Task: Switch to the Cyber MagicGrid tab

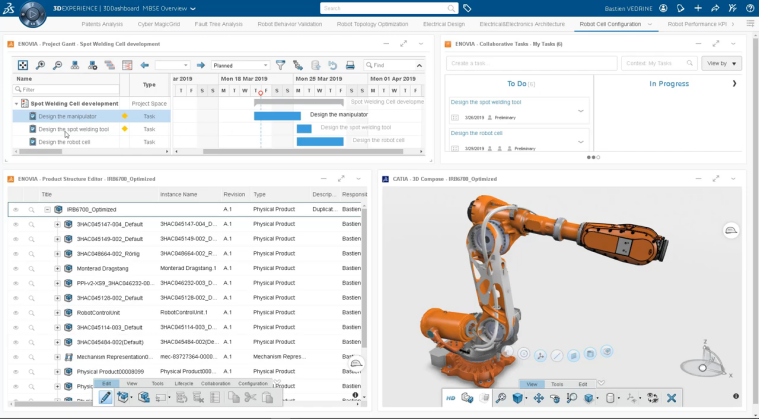Action: pyautogui.click(x=158, y=24)
